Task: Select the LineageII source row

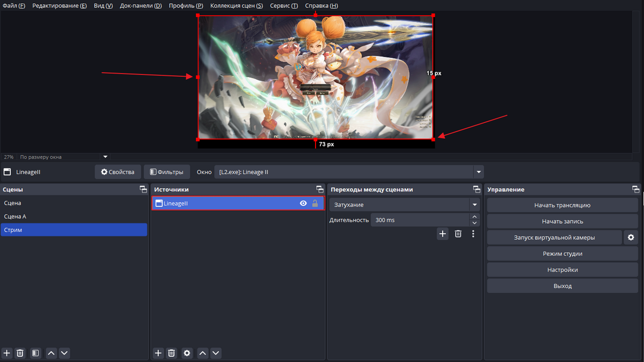Action: 238,203
